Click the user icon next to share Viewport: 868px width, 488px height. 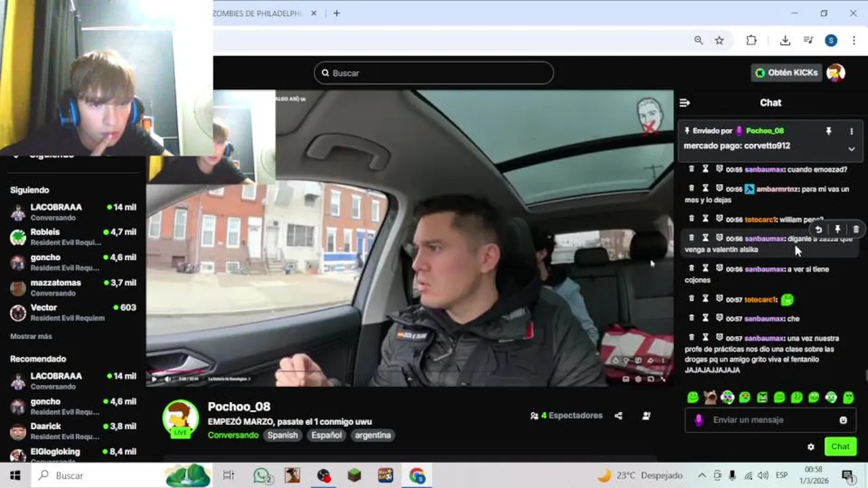coord(646,415)
